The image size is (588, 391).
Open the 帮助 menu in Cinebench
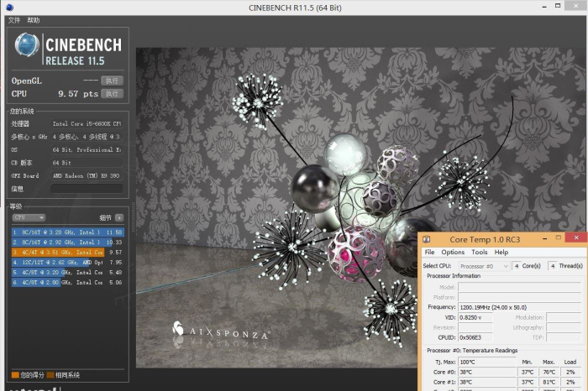(33, 20)
